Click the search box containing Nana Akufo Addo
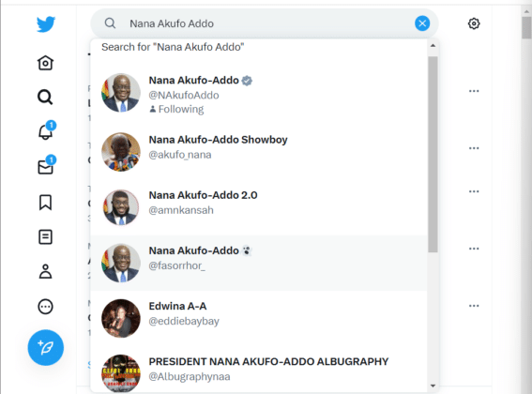Image resolution: width=532 pixels, height=394 pixels. pos(265,23)
